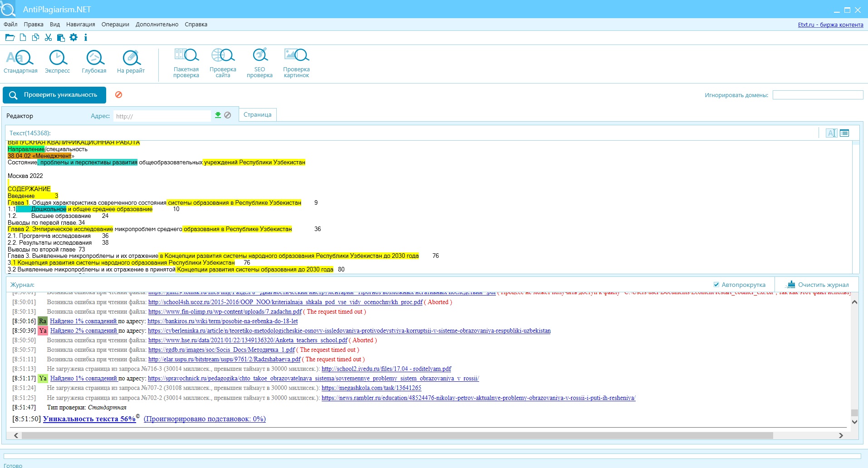The height and width of the screenshot is (468, 868).
Task: Toggle the Автопрокрутка checkbox
Action: tap(716, 285)
